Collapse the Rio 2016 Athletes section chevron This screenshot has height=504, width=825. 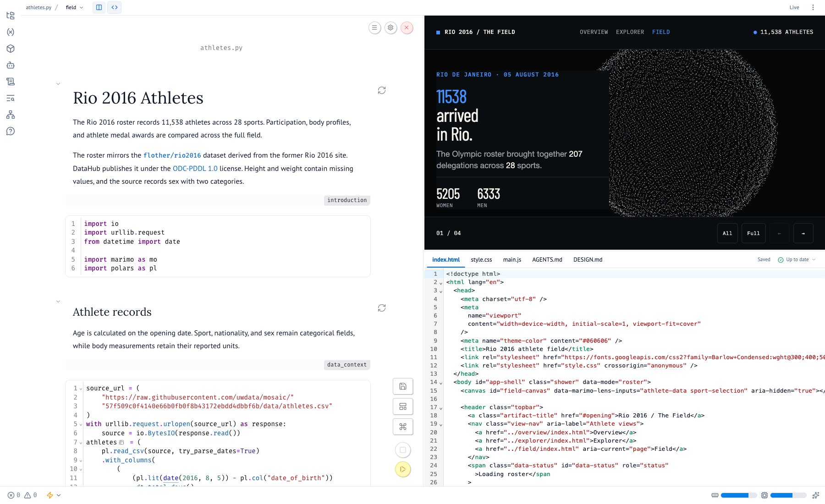[x=58, y=84]
